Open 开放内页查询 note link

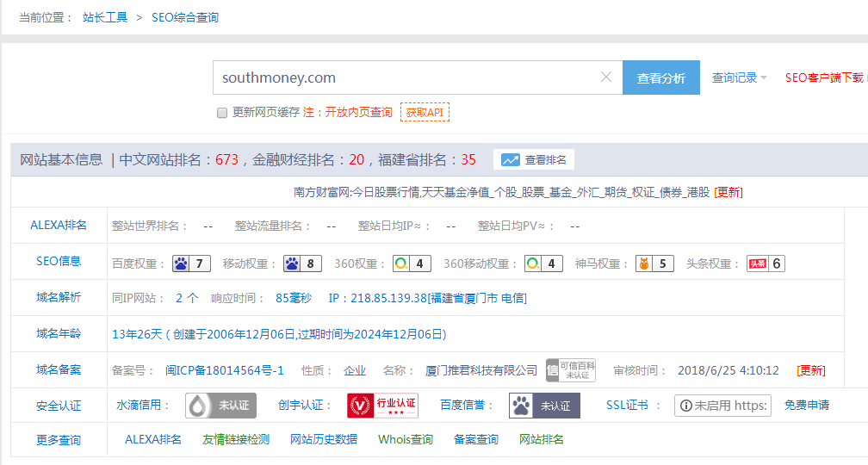[x=358, y=112]
